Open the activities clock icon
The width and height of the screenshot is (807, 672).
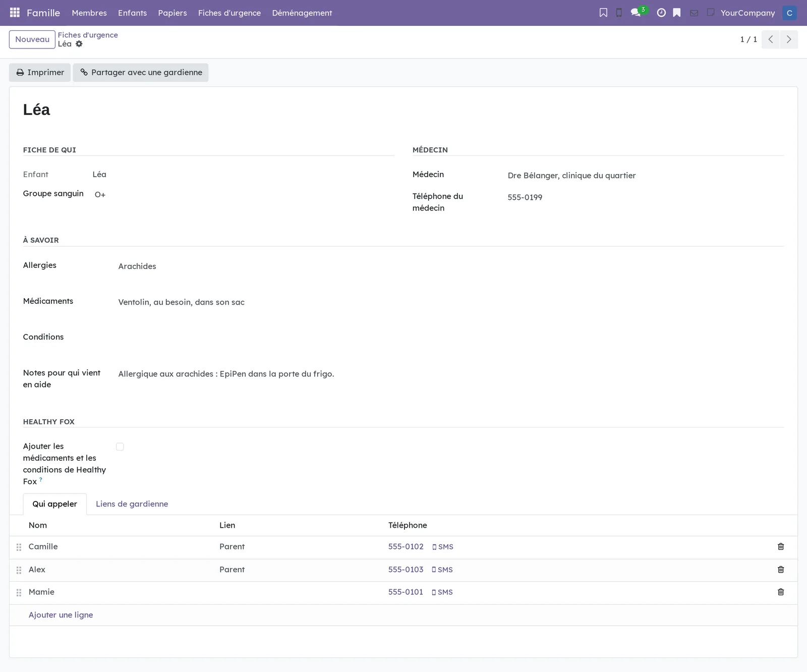coord(661,13)
